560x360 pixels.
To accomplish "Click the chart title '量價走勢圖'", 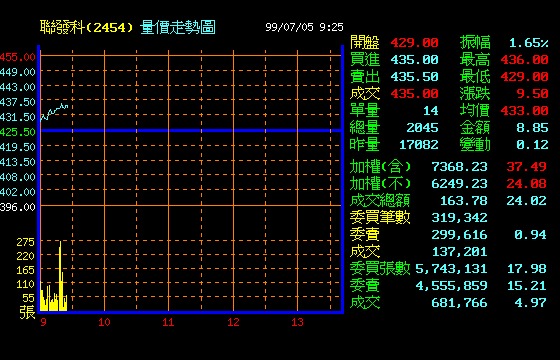I will click(x=178, y=28).
